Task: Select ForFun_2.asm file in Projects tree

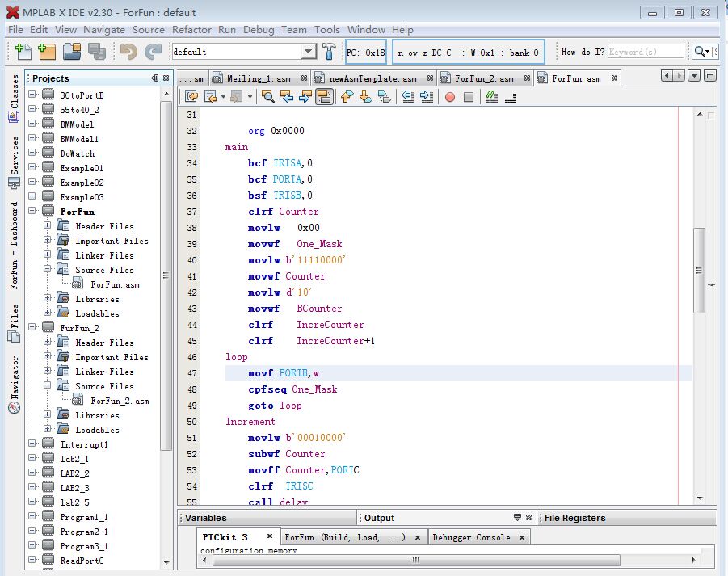Action: tap(119, 401)
